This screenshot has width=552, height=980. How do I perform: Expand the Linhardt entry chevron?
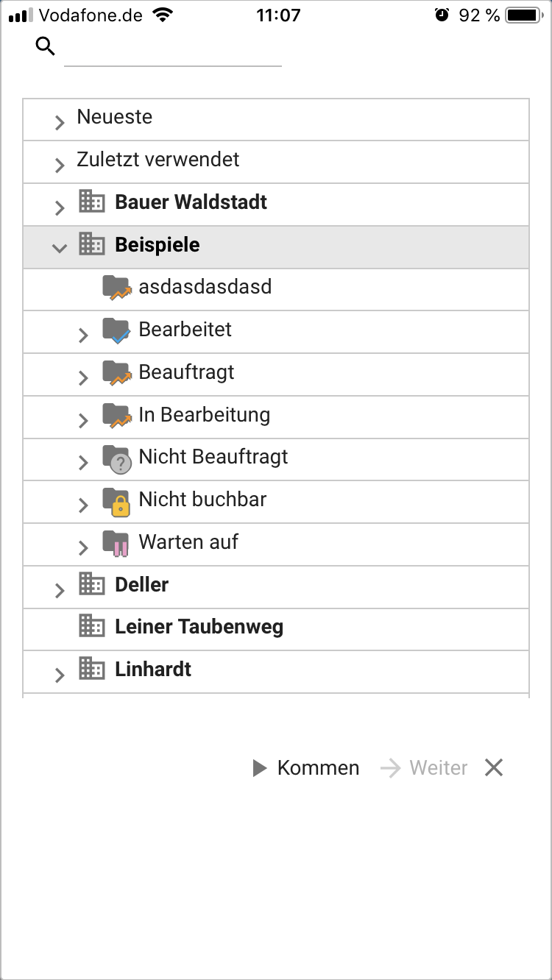click(x=60, y=675)
